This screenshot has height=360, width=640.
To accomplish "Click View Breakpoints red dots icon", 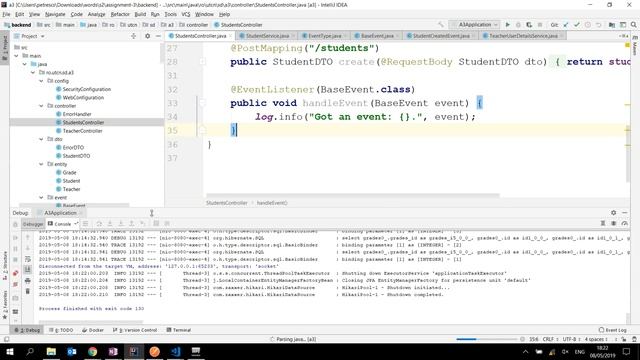I will 16,273.
